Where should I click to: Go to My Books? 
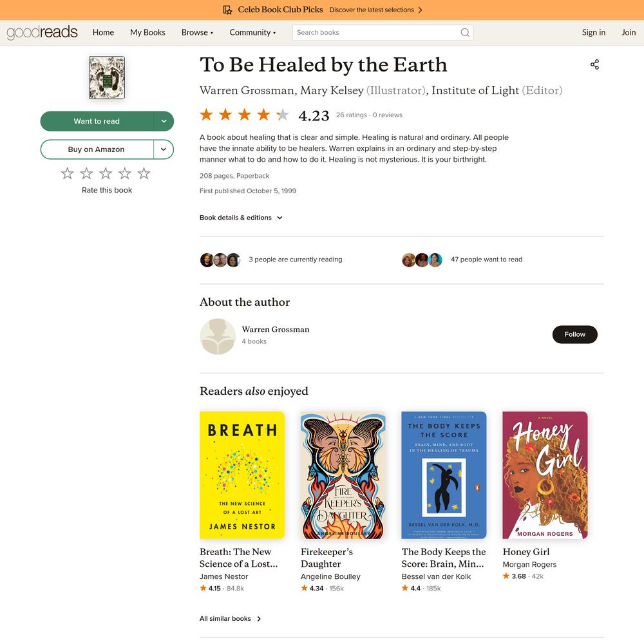(x=147, y=32)
